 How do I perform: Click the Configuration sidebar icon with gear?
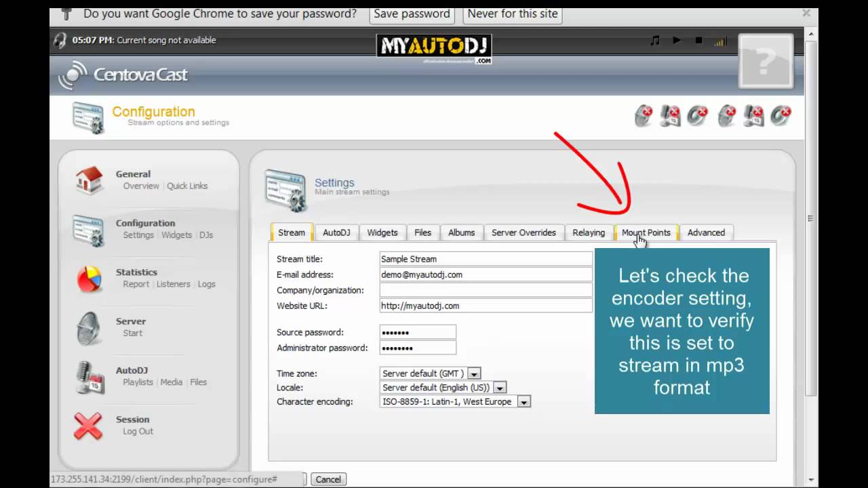(89, 230)
